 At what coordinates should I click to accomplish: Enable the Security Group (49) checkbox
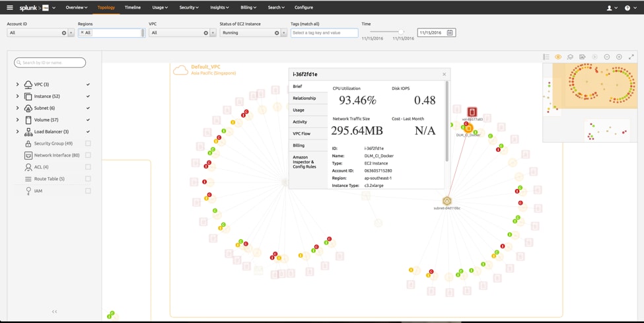click(x=88, y=143)
